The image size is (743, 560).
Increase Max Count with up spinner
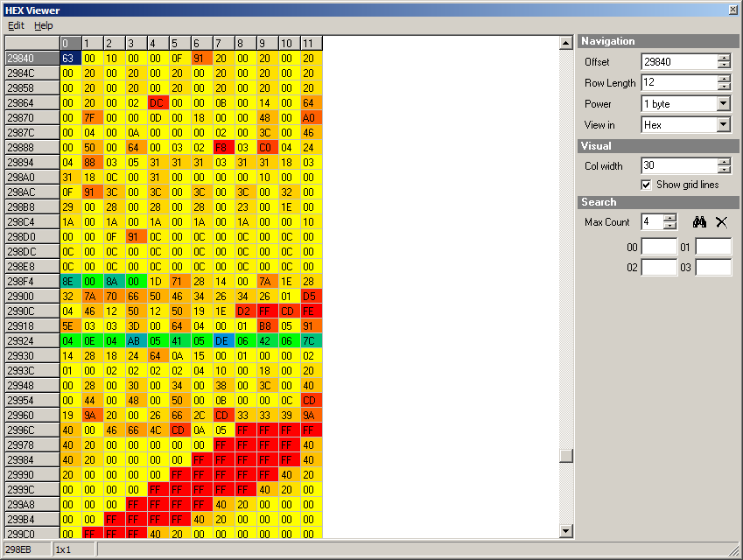coord(669,219)
